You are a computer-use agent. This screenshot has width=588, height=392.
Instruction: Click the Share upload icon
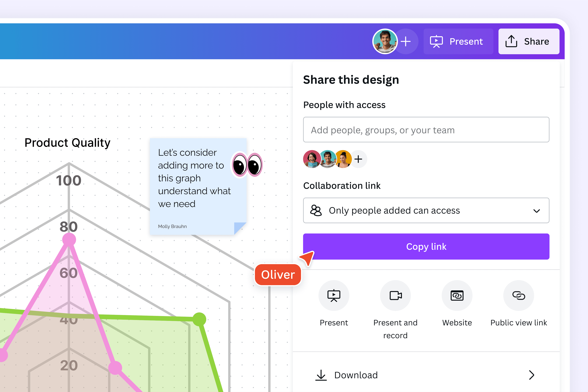pos(512,41)
